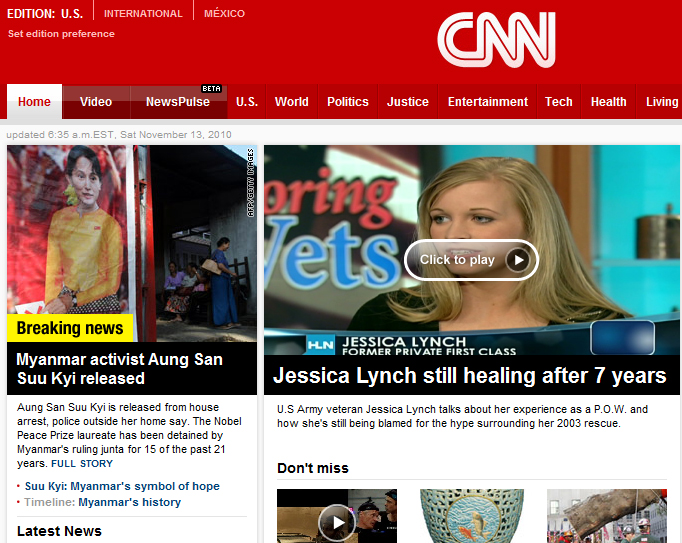Click play icon on first Don't miss thumbnail
Screen dimensions: 682x543
point(336,521)
